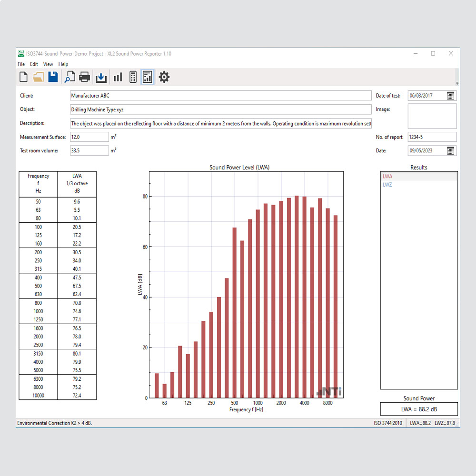Expand the report Date calendar dropdown
The width and height of the screenshot is (476, 476).
(450, 150)
